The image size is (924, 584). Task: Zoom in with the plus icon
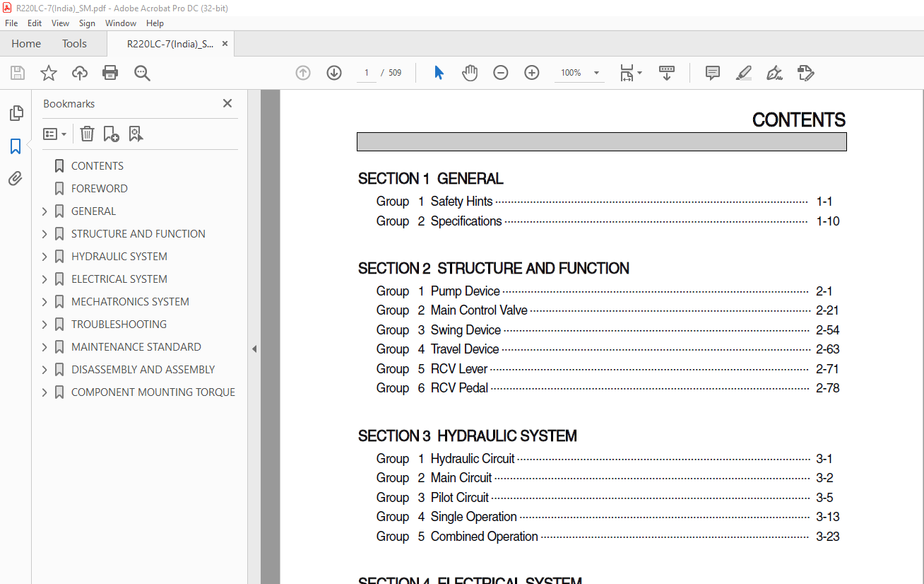click(532, 73)
